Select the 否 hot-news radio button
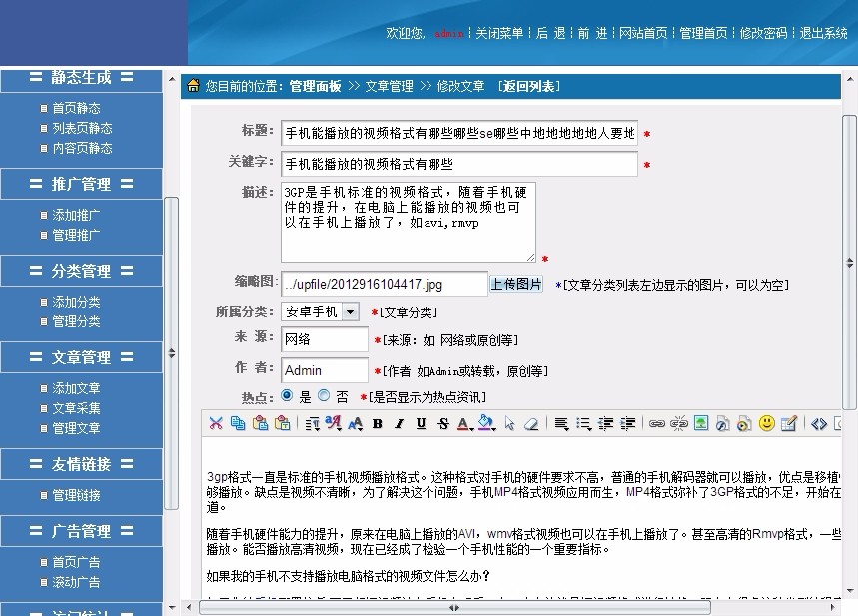 (x=324, y=395)
